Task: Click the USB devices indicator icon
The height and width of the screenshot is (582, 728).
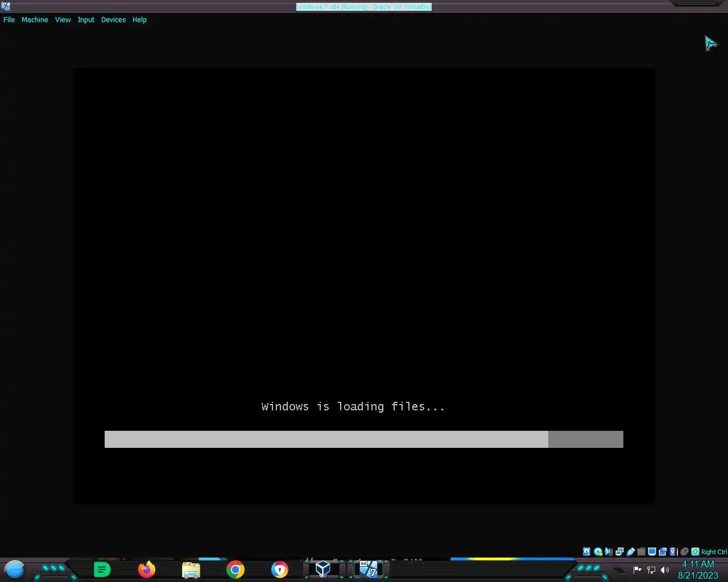Action: point(630,551)
